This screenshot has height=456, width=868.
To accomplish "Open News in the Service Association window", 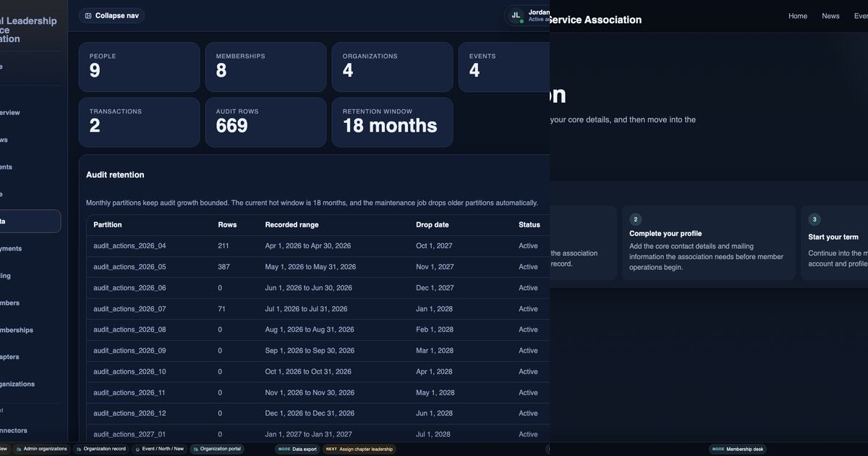I will pyautogui.click(x=830, y=16).
